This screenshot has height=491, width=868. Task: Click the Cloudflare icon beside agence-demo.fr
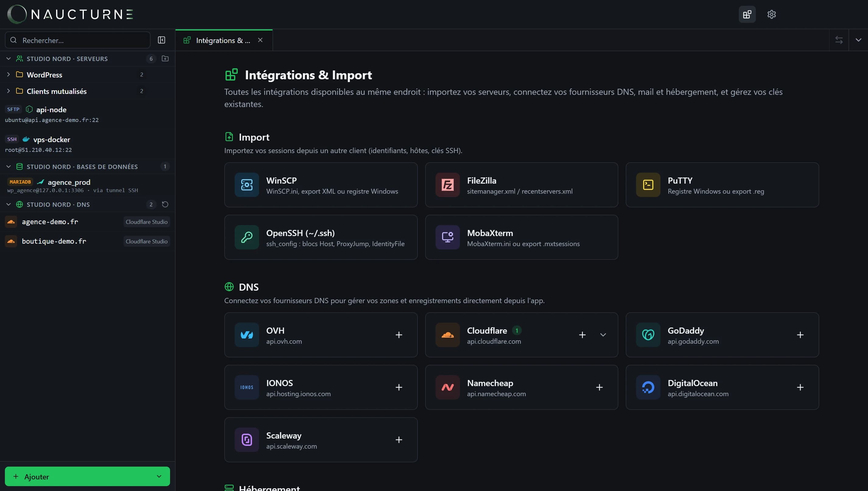point(11,222)
